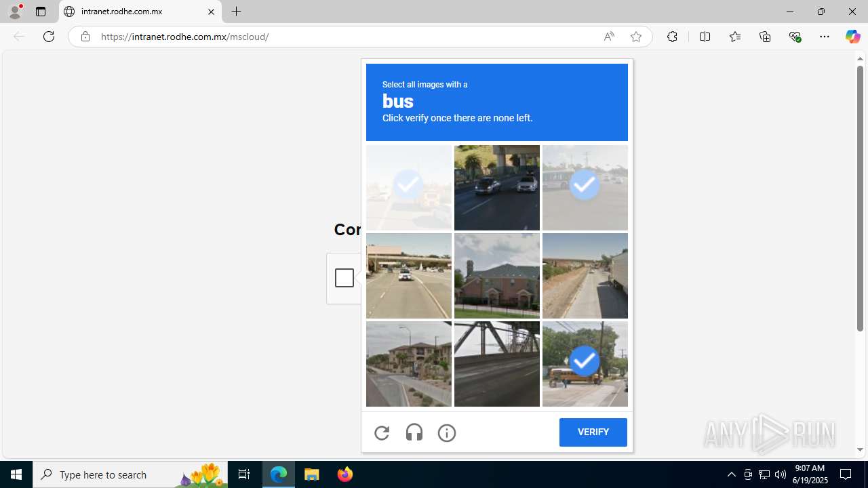Deselect the faded top-left checked tile
Screen dimensions: 868x488
pyautogui.click(x=409, y=188)
